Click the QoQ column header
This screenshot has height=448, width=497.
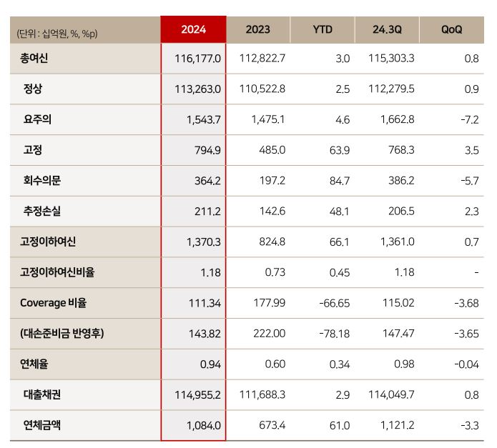(451, 29)
